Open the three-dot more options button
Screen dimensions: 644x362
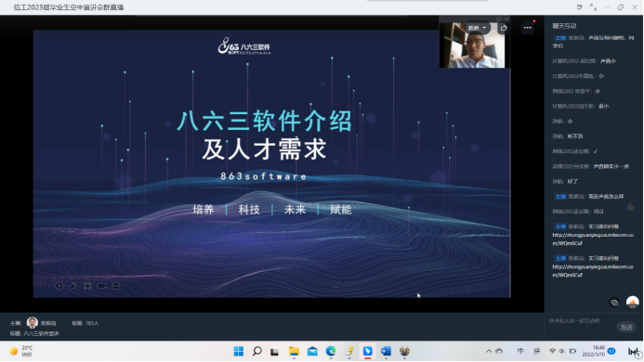click(x=527, y=28)
